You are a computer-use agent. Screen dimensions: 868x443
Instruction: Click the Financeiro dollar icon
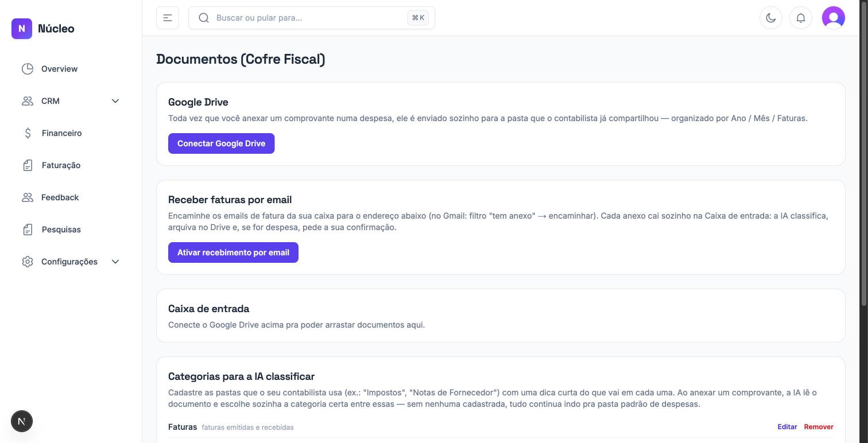[x=28, y=133]
